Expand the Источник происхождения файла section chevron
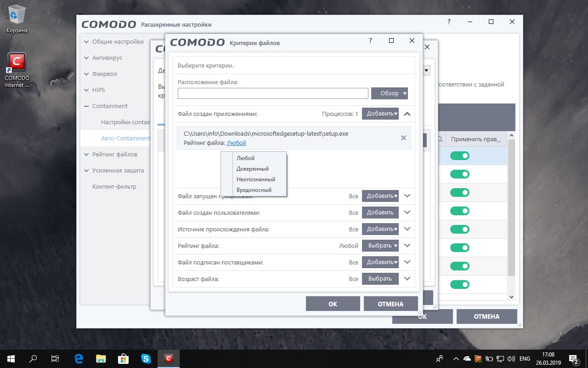The width and height of the screenshot is (588, 368). point(407,229)
